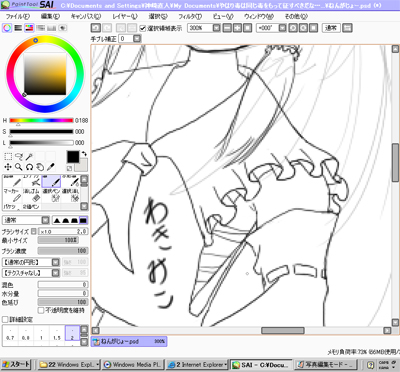Click the Windows Start button
400x372 pixels.
16,364
